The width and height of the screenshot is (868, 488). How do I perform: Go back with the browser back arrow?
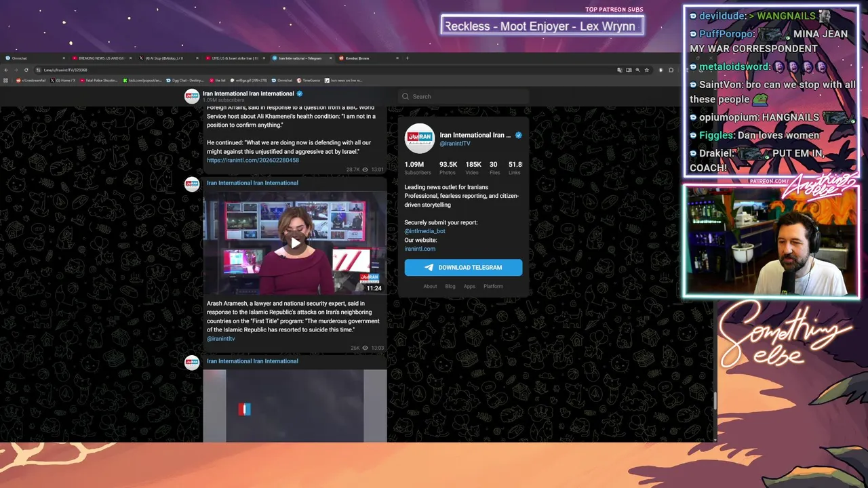(x=6, y=70)
